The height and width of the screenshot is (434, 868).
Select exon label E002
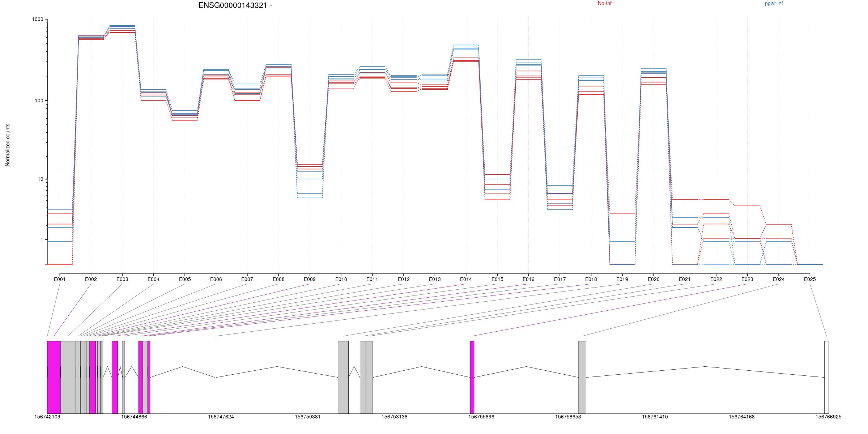tap(91, 279)
